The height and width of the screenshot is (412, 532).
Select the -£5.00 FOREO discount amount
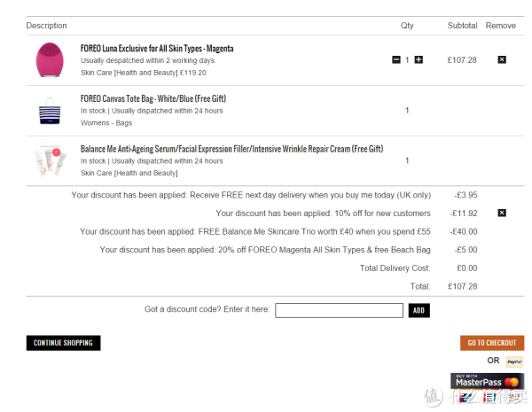pyautogui.click(x=465, y=250)
